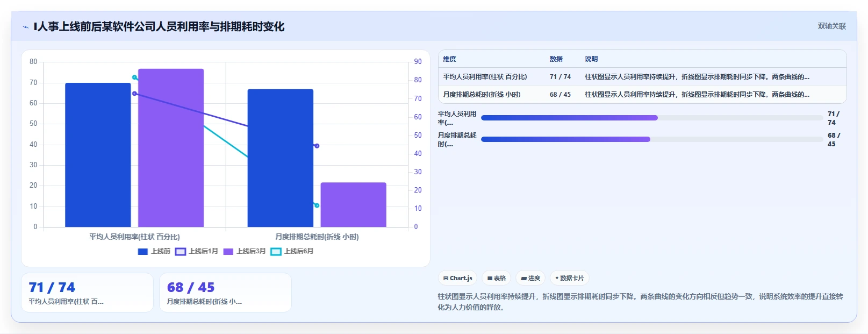Image resolution: width=868 pixels, height=334 pixels.
Task: Click the 数据卡片 tag
Action: (569, 278)
